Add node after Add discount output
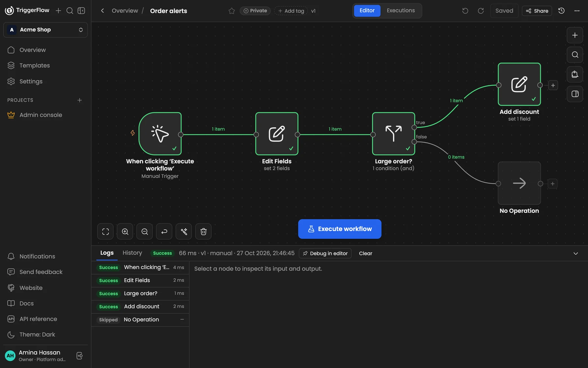Viewport: 588px width, 368px height. point(553,85)
